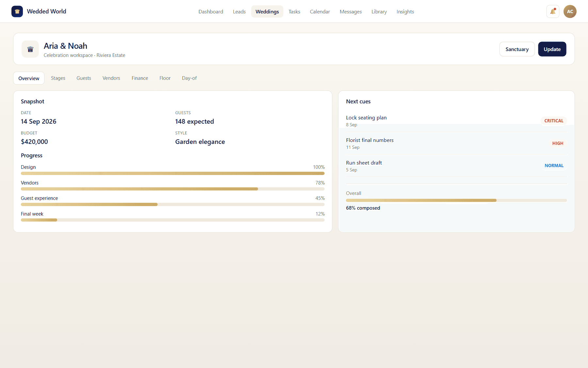This screenshot has height=368, width=588.
Task: Open the Leads nav item
Action: 239,11
